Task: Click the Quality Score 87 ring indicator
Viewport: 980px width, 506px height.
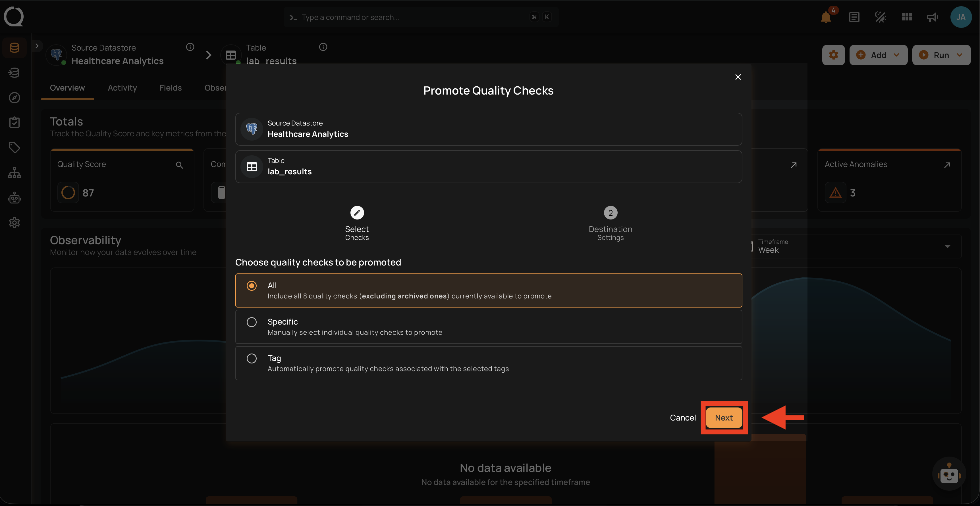Action: tap(68, 193)
